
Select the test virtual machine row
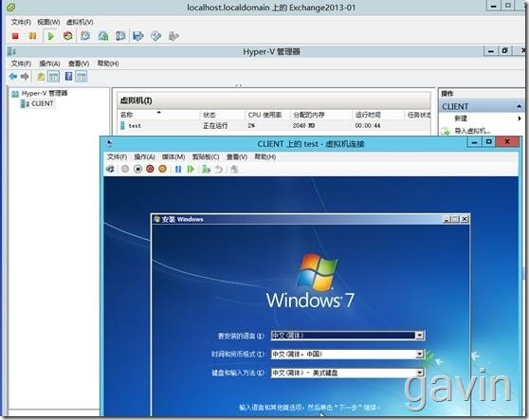pyautogui.click(x=274, y=125)
